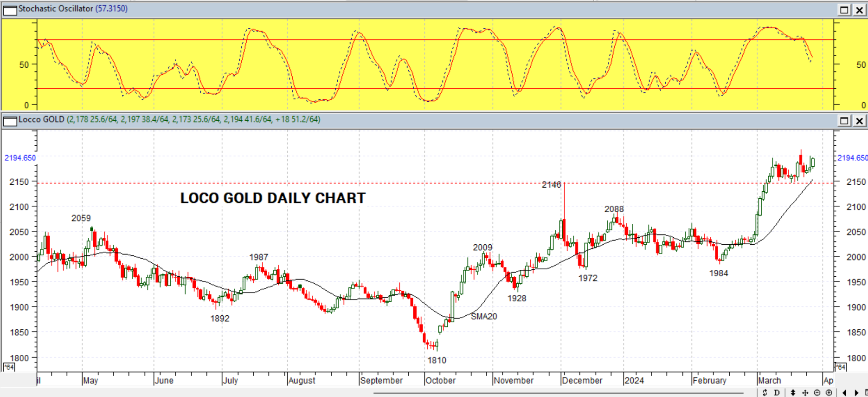Click the refresh arrows icon in bottom toolbar
The width and height of the screenshot is (868, 397).
pyautogui.click(x=765, y=392)
